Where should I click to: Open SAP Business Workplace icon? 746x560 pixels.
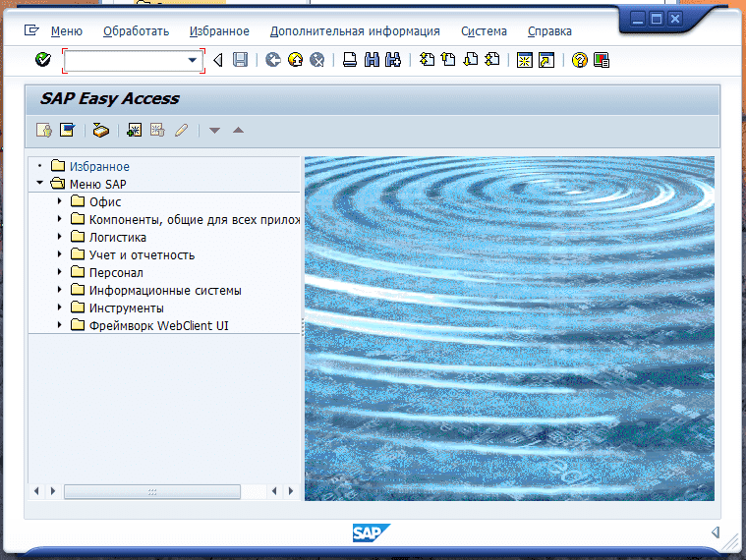(x=100, y=130)
